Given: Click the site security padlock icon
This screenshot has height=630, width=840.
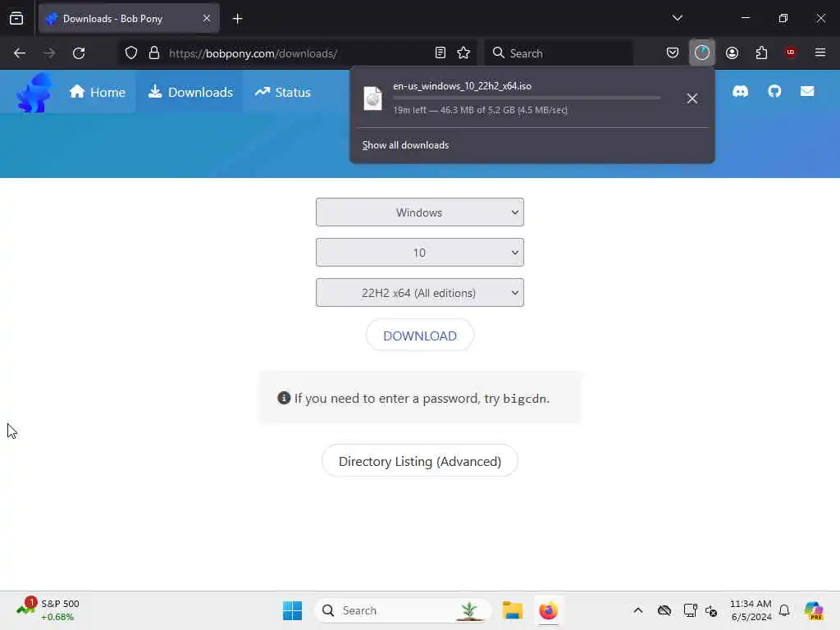Looking at the screenshot, I should 154,53.
